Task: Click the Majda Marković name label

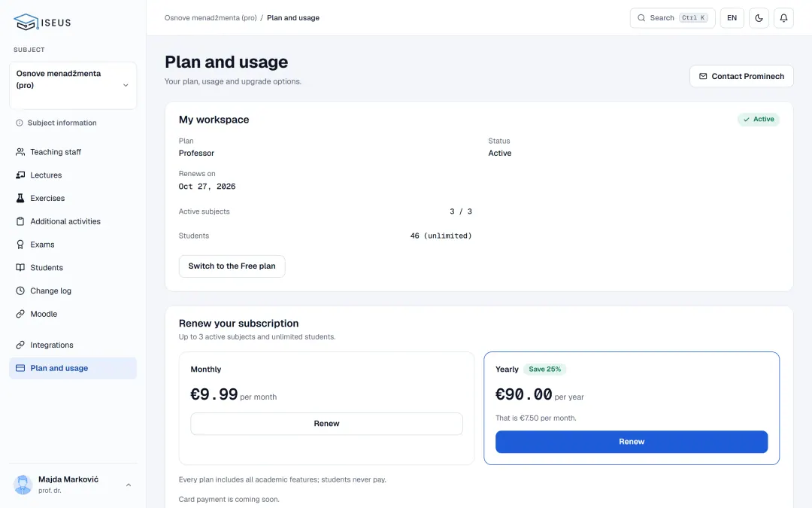Action: click(68, 479)
